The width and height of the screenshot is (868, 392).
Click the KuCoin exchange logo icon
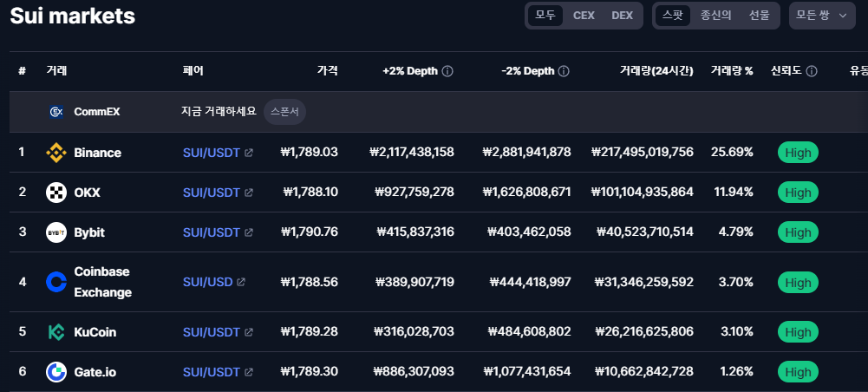click(56, 332)
